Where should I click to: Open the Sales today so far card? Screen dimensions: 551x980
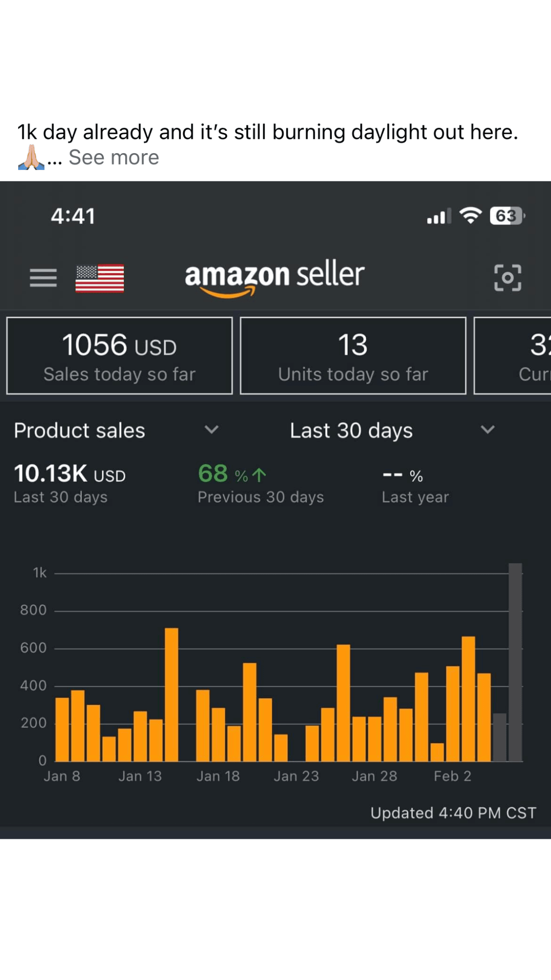pos(120,356)
